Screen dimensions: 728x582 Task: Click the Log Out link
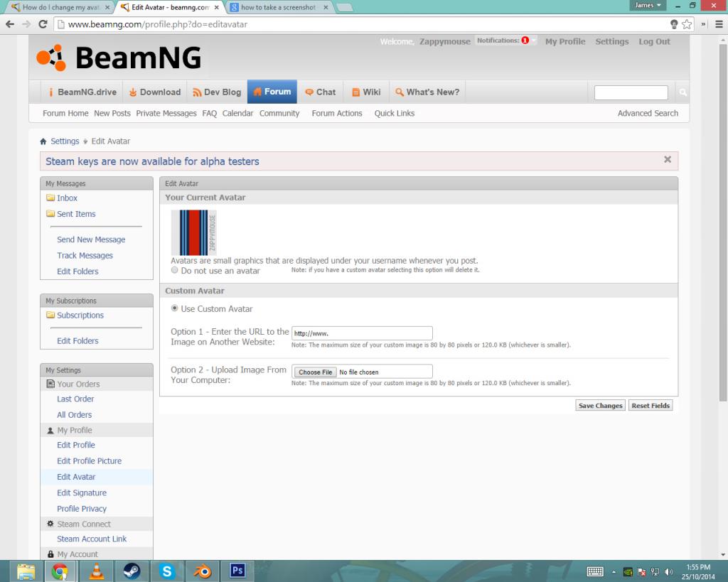pyautogui.click(x=654, y=41)
